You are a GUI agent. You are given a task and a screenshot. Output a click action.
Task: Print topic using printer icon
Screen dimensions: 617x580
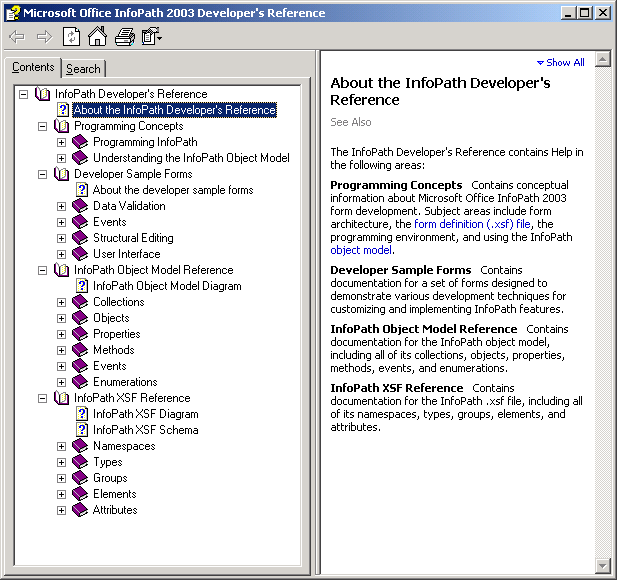125,37
